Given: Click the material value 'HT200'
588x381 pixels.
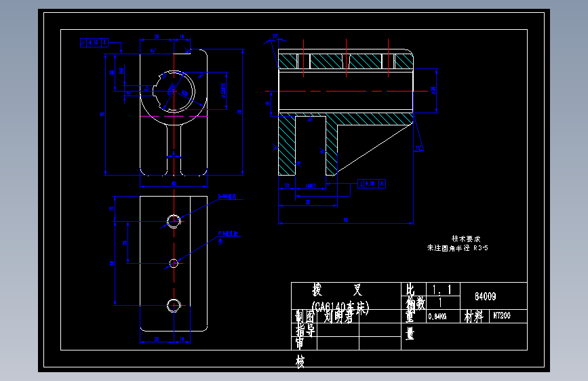Looking at the screenshot, I should click(502, 316).
